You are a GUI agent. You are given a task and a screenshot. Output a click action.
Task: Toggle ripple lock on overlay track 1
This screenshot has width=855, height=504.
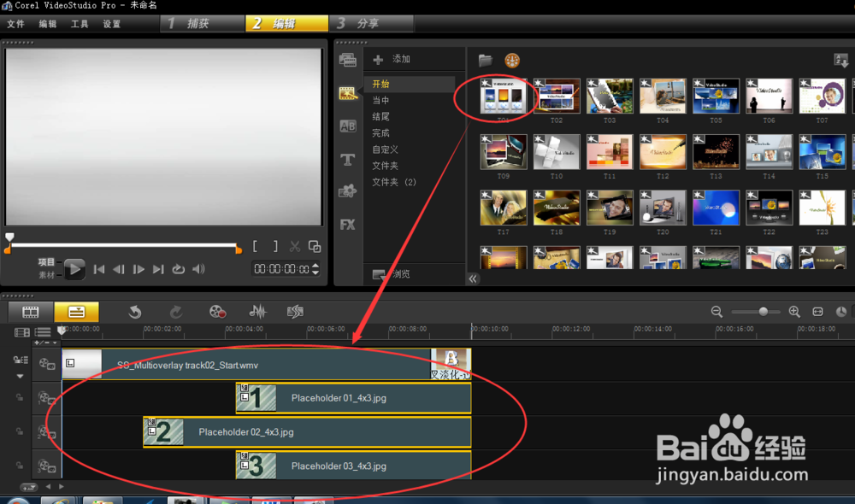[20, 398]
